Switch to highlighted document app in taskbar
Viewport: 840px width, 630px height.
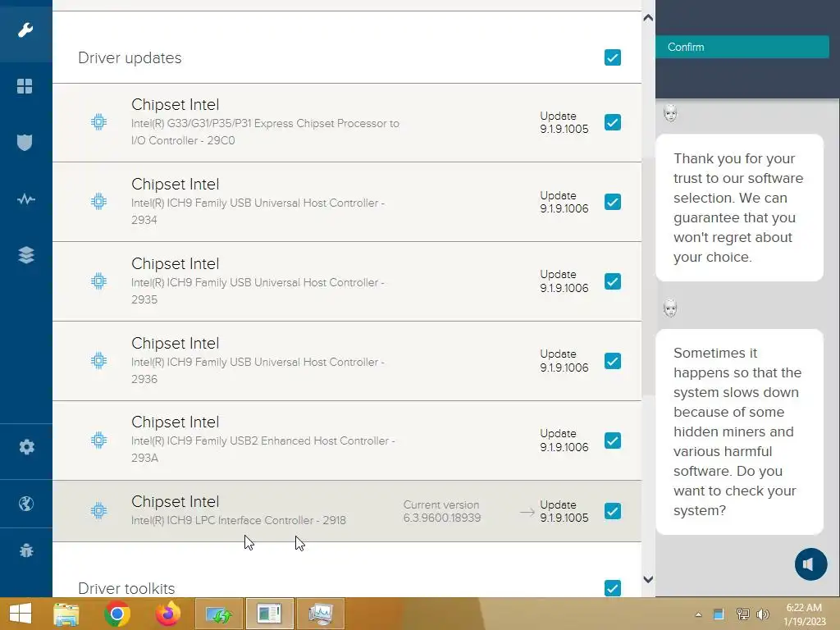[269, 614]
